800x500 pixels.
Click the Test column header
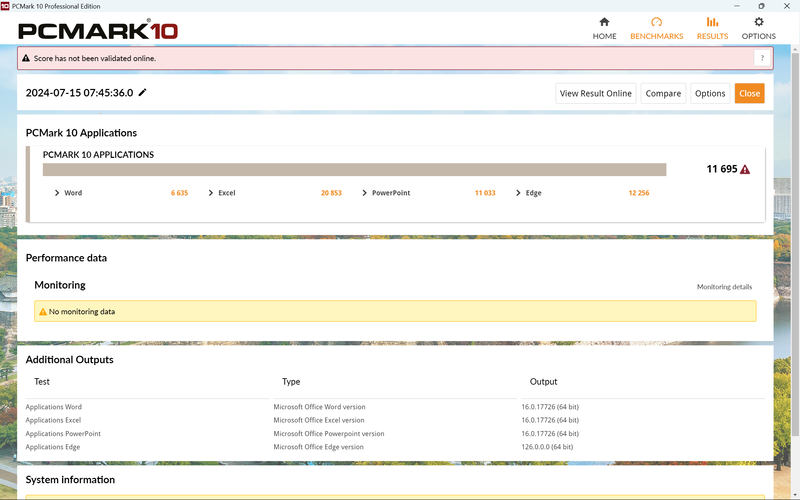(42, 382)
